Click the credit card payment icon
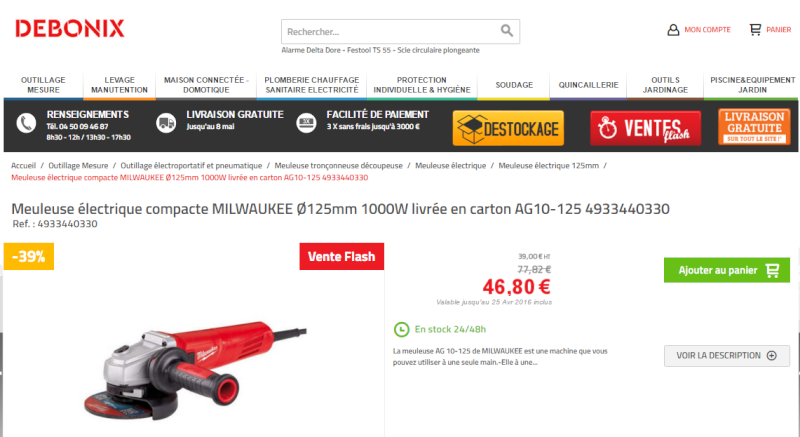 pos(306,123)
